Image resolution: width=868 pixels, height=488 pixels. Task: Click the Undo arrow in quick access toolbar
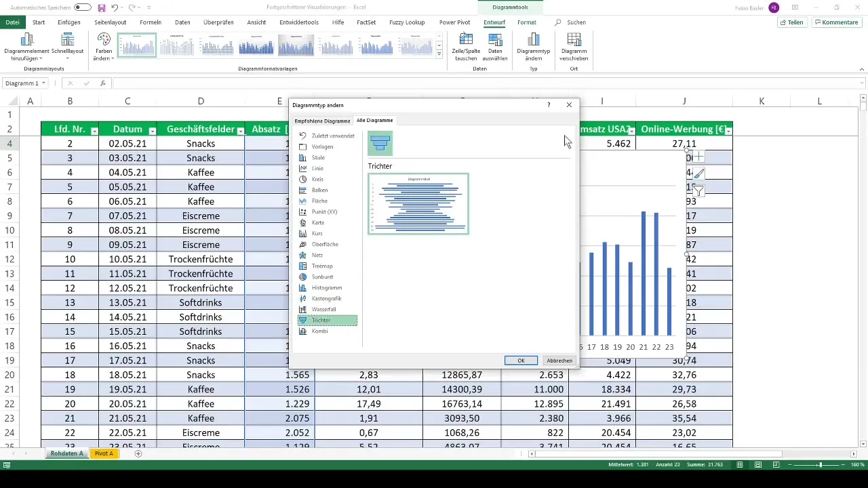pos(115,7)
